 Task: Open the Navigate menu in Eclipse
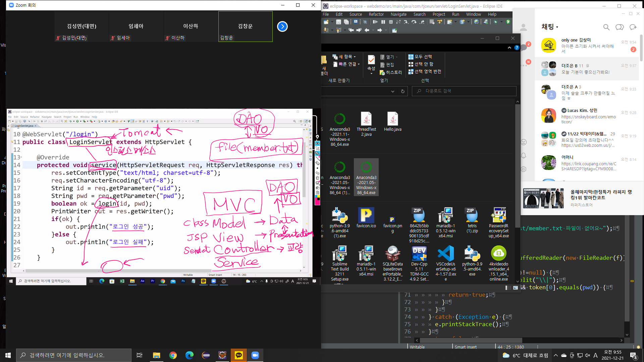tap(398, 14)
